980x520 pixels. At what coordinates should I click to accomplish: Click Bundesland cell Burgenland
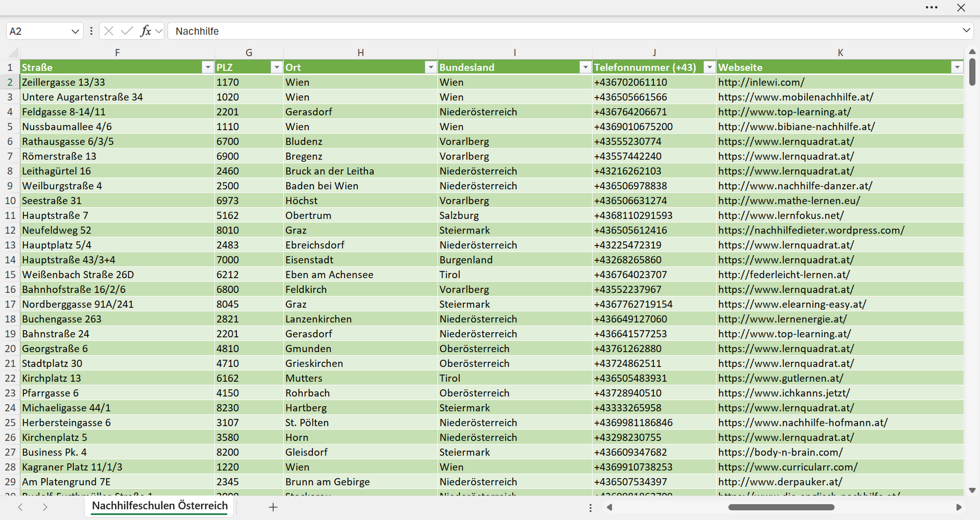[514, 260]
